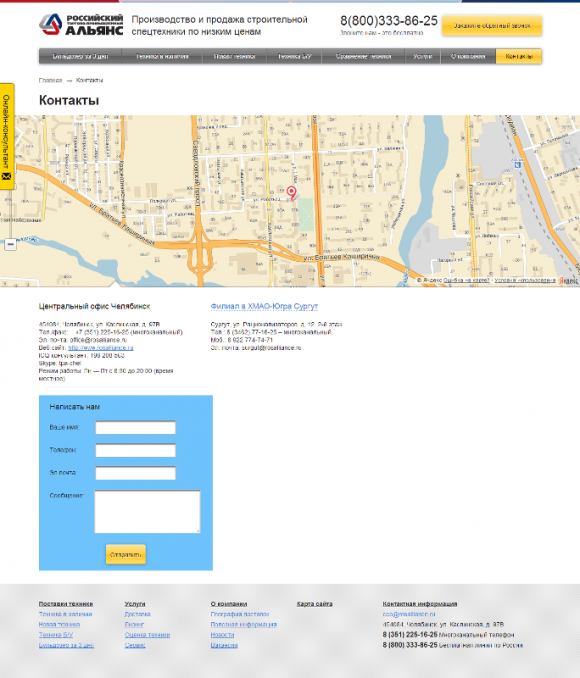Select the Контакты menu item
The image size is (580, 678).
click(x=519, y=56)
